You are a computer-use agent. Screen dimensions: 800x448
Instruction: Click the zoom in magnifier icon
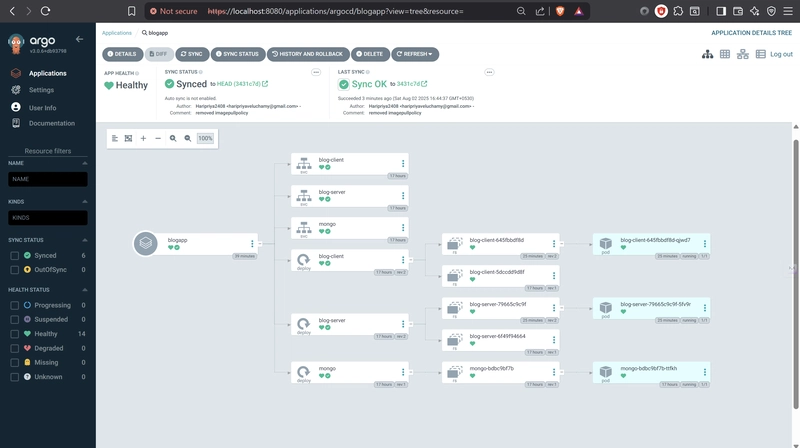click(x=173, y=138)
